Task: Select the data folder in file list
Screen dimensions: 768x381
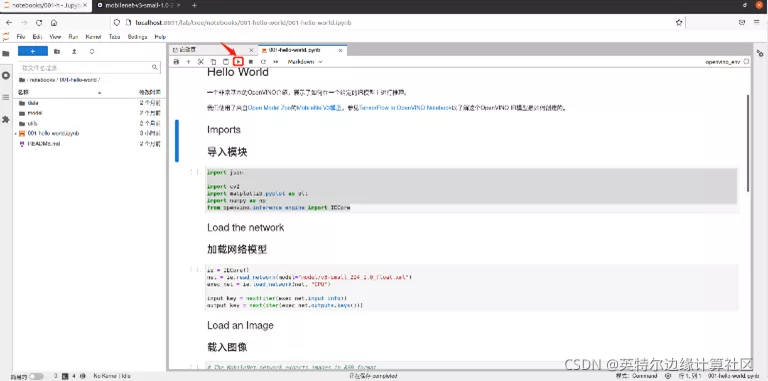Action: point(89,103)
